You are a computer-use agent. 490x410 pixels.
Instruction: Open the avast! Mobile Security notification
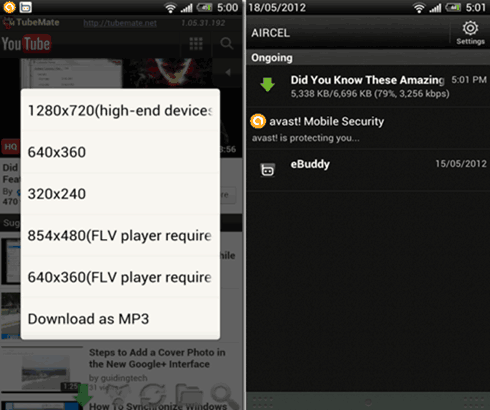pos(368,128)
